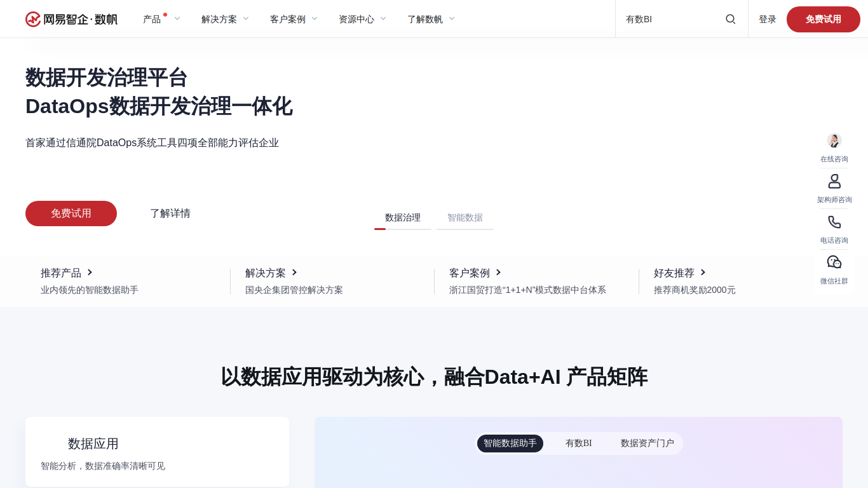Click arrow next to 推荐产品

[90, 272]
